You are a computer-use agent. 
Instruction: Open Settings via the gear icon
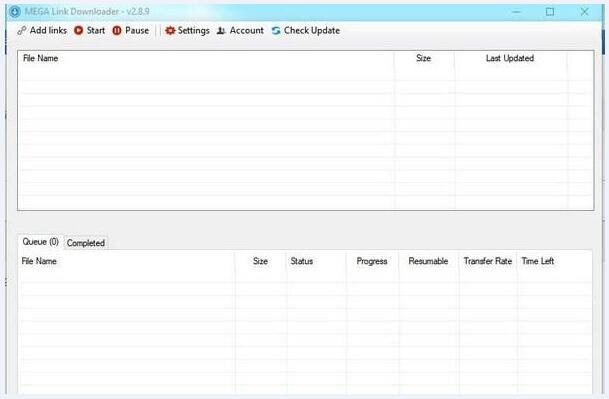coord(170,30)
